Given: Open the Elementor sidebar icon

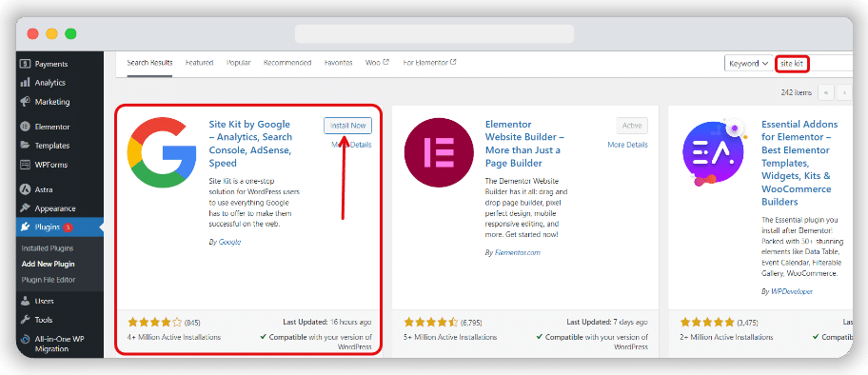Looking at the screenshot, I should click(x=25, y=127).
